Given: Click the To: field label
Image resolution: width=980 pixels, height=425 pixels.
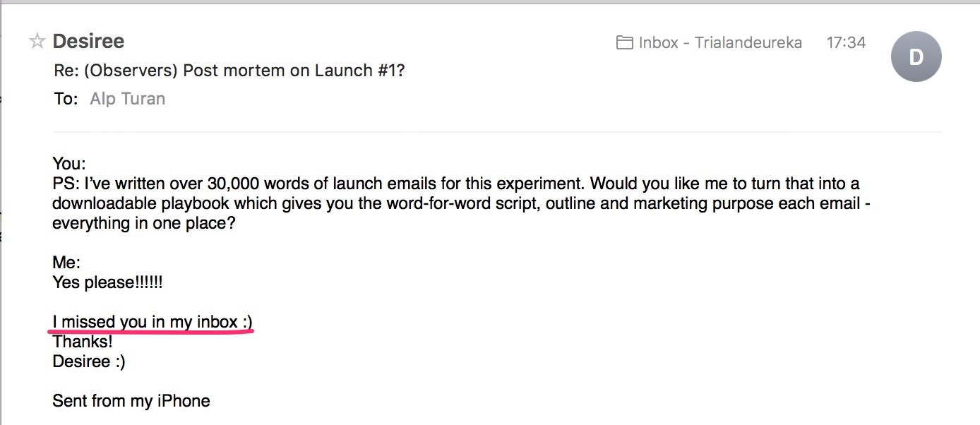Looking at the screenshot, I should coord(66,99).
